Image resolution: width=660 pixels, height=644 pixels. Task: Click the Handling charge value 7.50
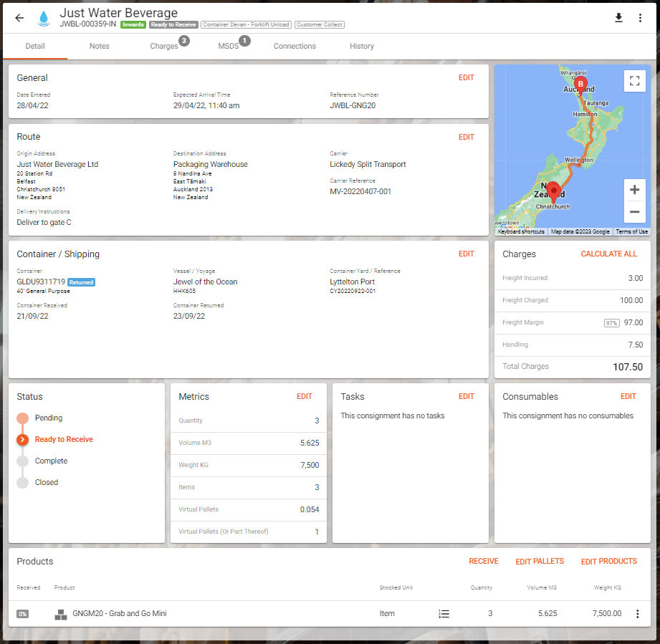[x=635, y=345]
